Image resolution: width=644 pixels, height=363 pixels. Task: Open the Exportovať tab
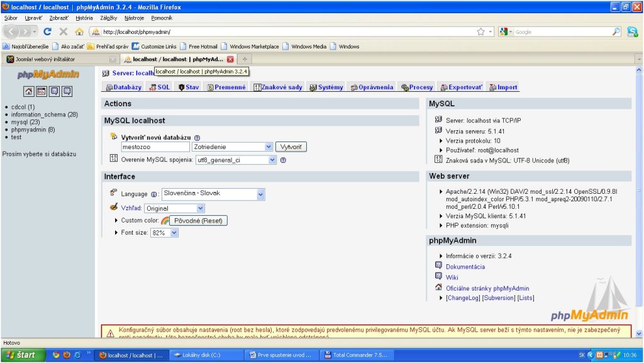(461, 87)
